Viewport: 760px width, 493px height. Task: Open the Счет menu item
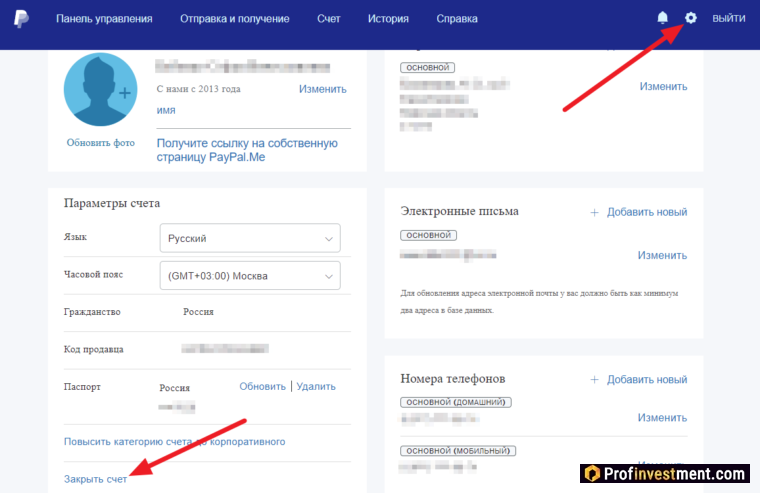[329, 18]
